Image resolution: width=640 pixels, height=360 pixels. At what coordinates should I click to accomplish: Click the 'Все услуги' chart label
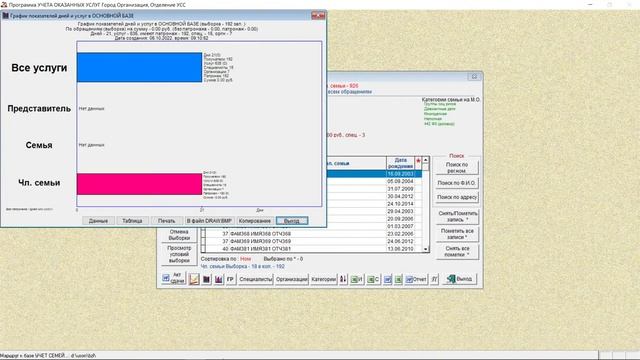[x=39, y=68]
